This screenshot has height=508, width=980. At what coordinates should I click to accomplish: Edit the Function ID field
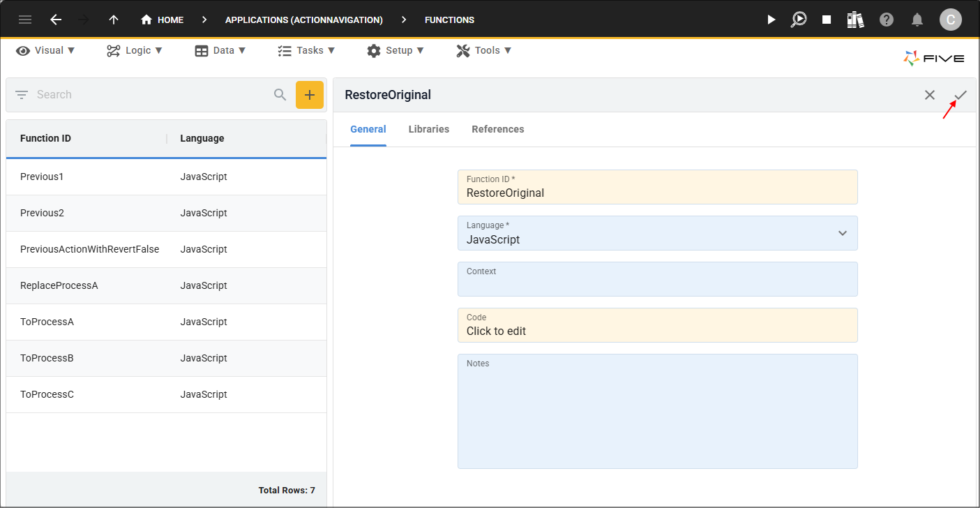tap(658, 187)
